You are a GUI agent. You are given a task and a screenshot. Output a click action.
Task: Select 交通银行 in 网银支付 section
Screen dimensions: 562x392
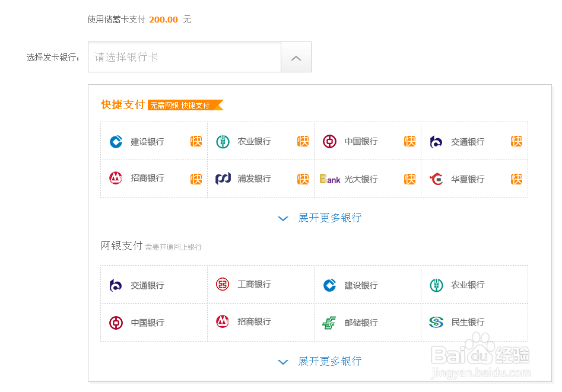coord(154,285)
